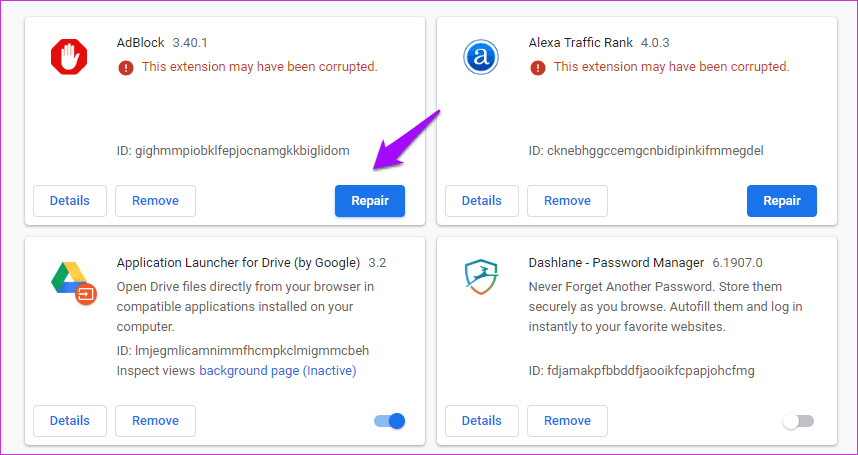Remove Application Launcher for Drive extension
Image resolution: width=858 pixels, height=455 pixels.
click(155, 421)
